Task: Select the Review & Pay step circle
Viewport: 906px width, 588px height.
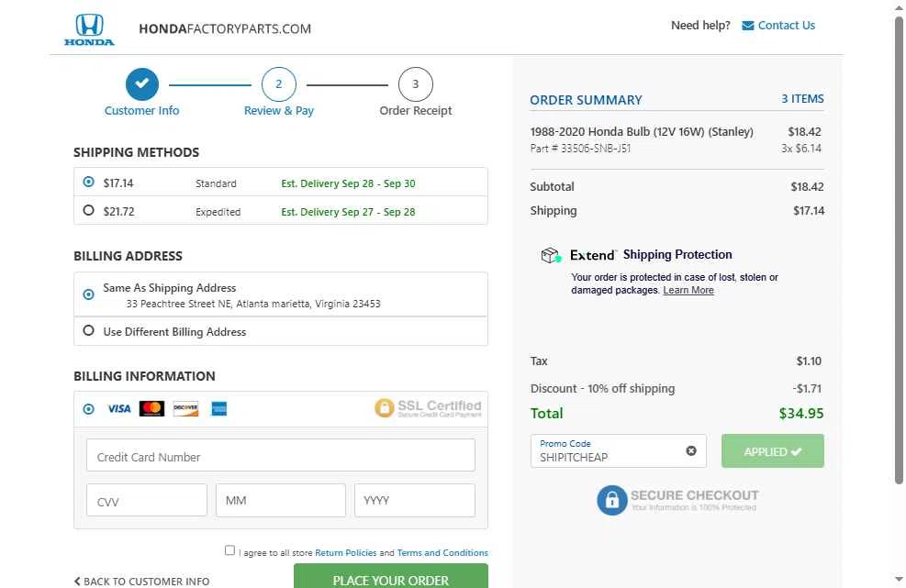Action: coord(278,83)
